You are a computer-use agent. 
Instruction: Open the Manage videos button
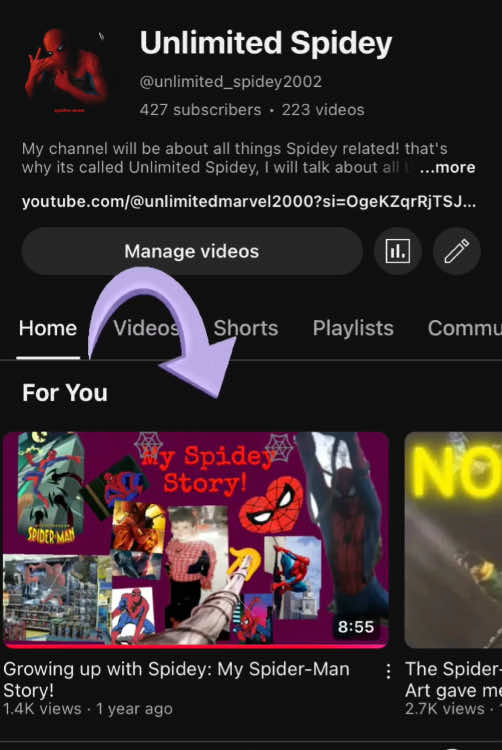[192, 251]
